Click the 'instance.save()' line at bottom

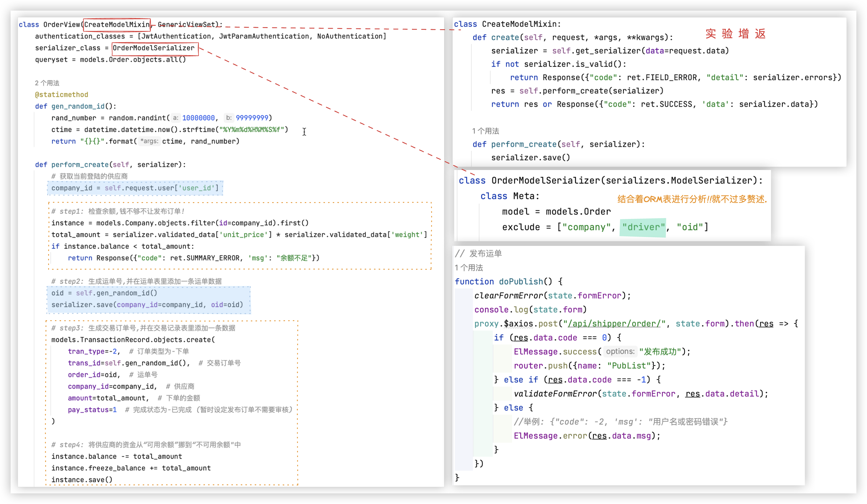click(82, 480)
